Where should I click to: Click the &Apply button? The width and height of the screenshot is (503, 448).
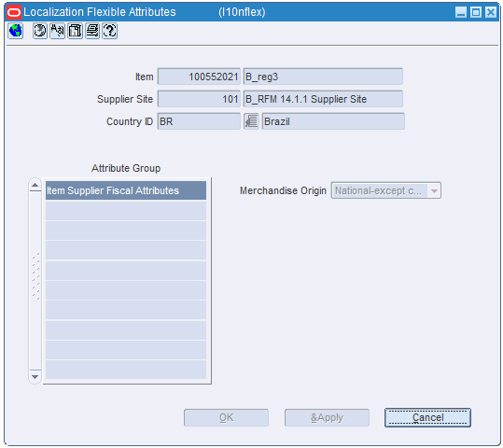tap(327, 417)
